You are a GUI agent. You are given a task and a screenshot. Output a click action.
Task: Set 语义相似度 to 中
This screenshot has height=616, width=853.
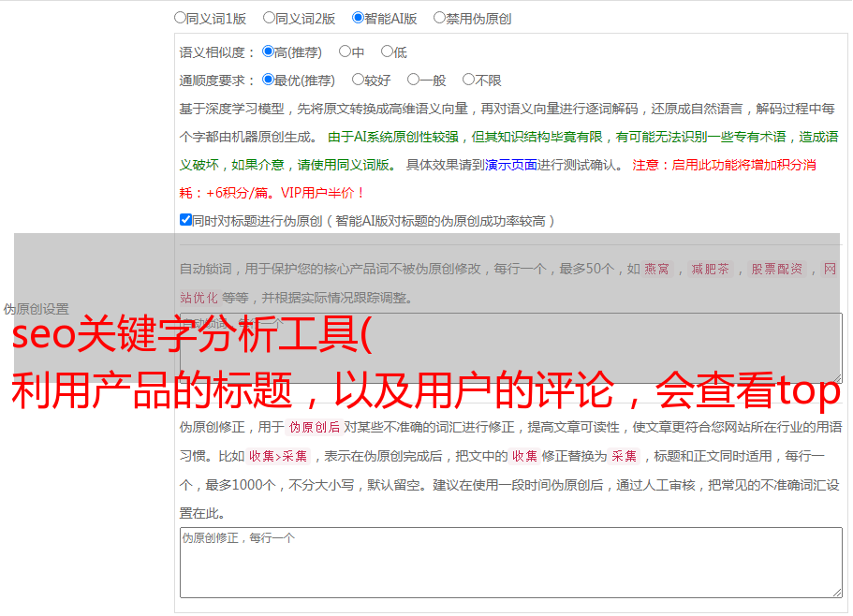click(x=345, y=51)
